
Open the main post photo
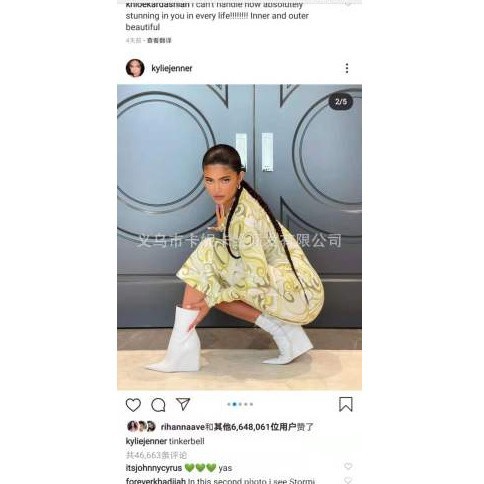click(239, 237)
